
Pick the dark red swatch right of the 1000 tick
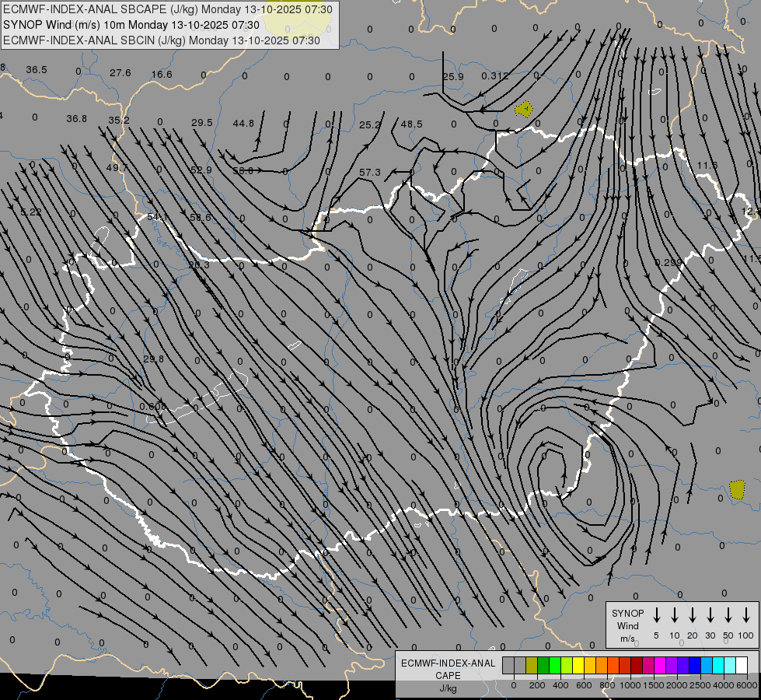(637, 666)
